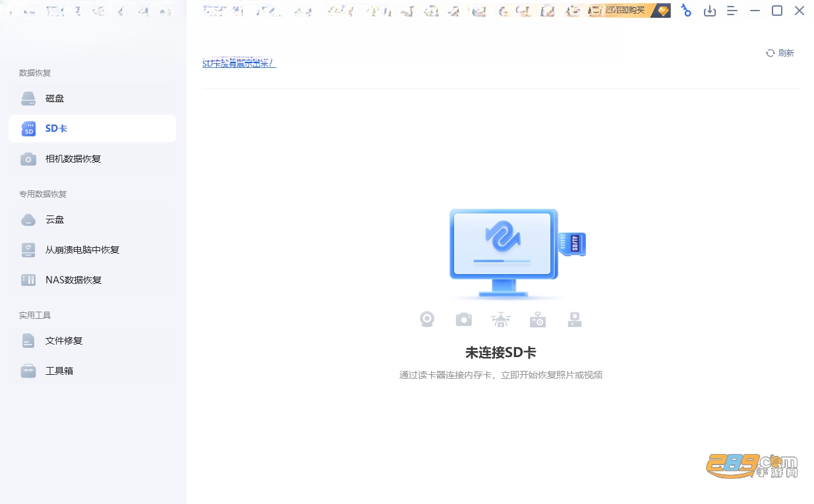Click the download tray icon in title bar
The image size is (814, 504).
(x=710, y=11)
